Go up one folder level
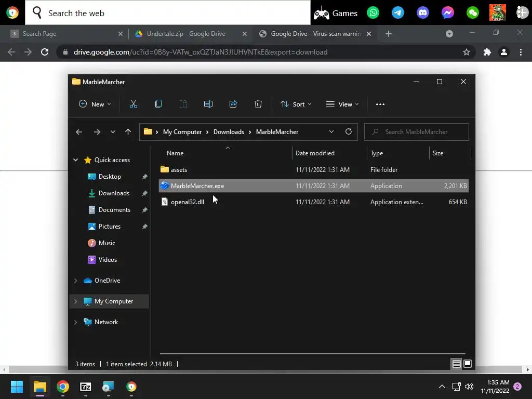 point(128,132)
